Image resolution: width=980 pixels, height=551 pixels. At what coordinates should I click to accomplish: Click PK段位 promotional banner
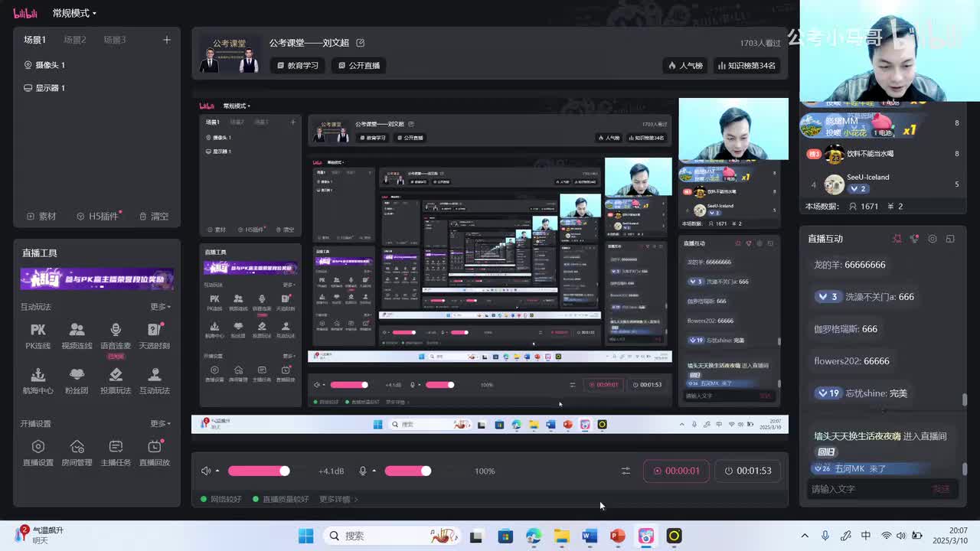97,279
